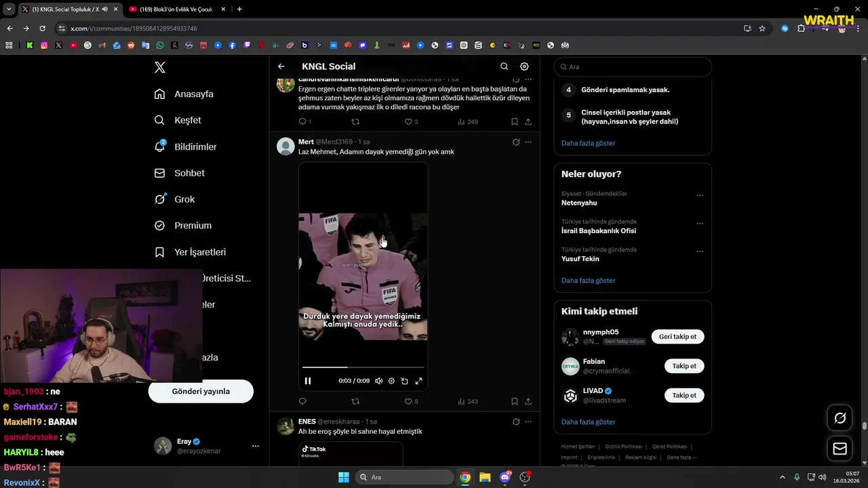Image resolution: width=868 pixels, height=488 pixels.
Task: Open Mert's profile avatar
Action: pos(285,146)
